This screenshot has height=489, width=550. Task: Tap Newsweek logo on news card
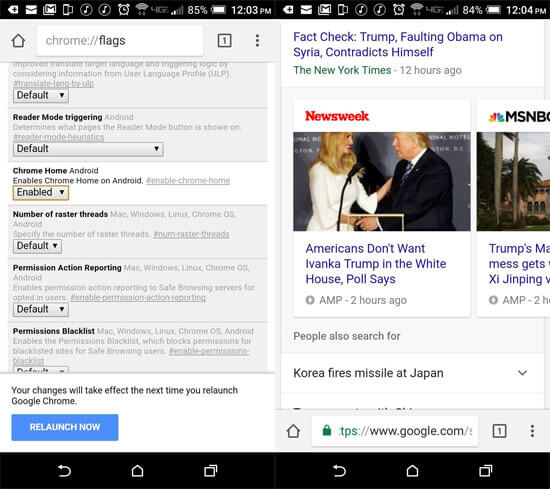coord(337,116)
